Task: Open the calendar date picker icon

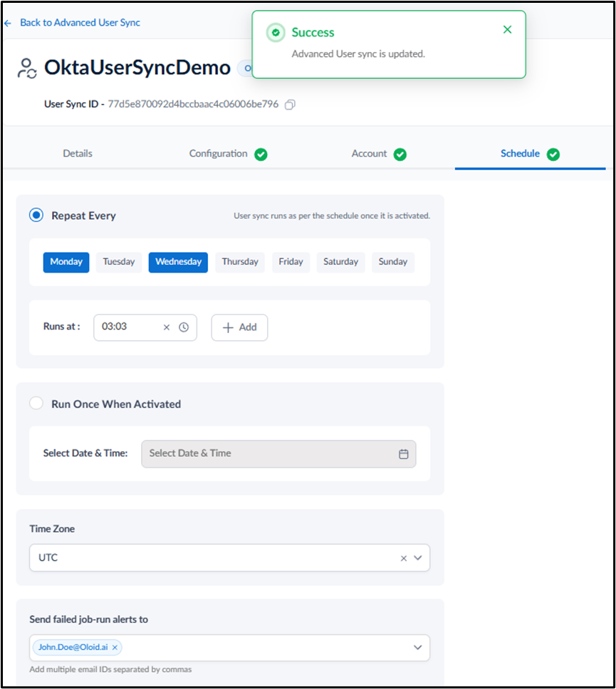Action: tap(403, 454)
